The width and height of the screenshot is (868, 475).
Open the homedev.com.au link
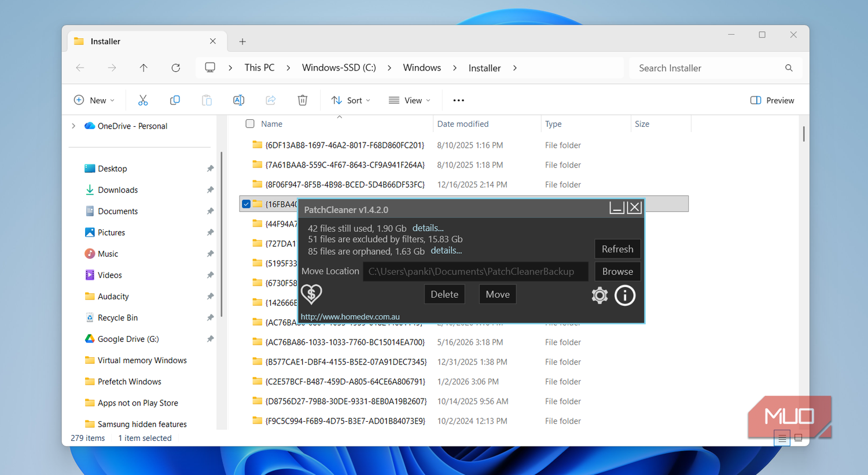click(x=350, y=317)
